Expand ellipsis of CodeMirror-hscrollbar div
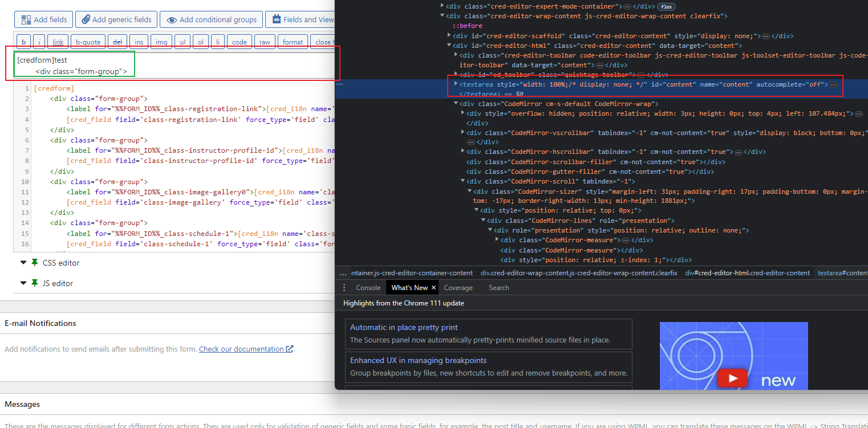 [738, 152]
